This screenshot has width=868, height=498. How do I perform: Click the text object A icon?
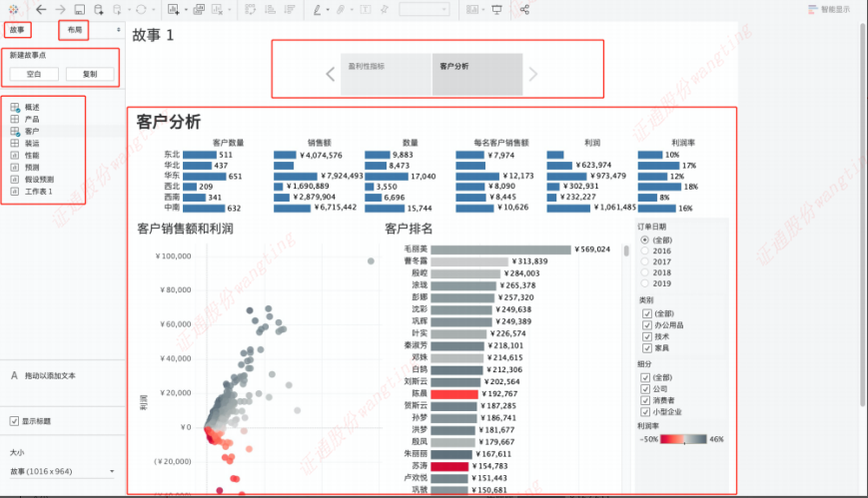pyautogui.click(x=14, y=375)
